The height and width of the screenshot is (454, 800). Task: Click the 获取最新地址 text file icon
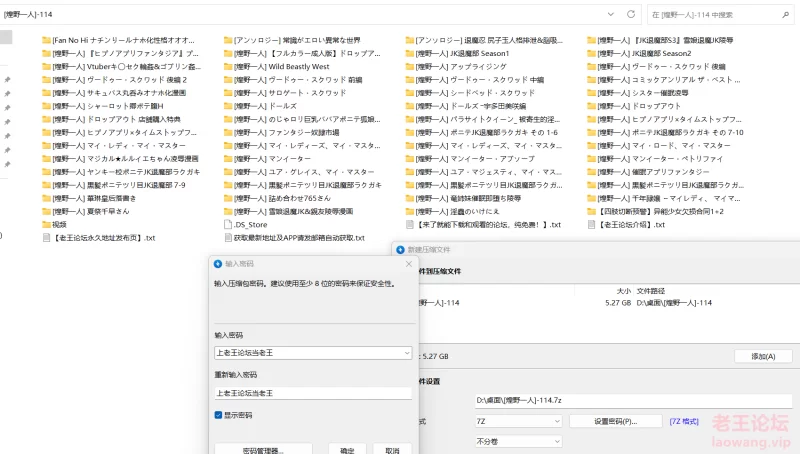tap(227, 238)
